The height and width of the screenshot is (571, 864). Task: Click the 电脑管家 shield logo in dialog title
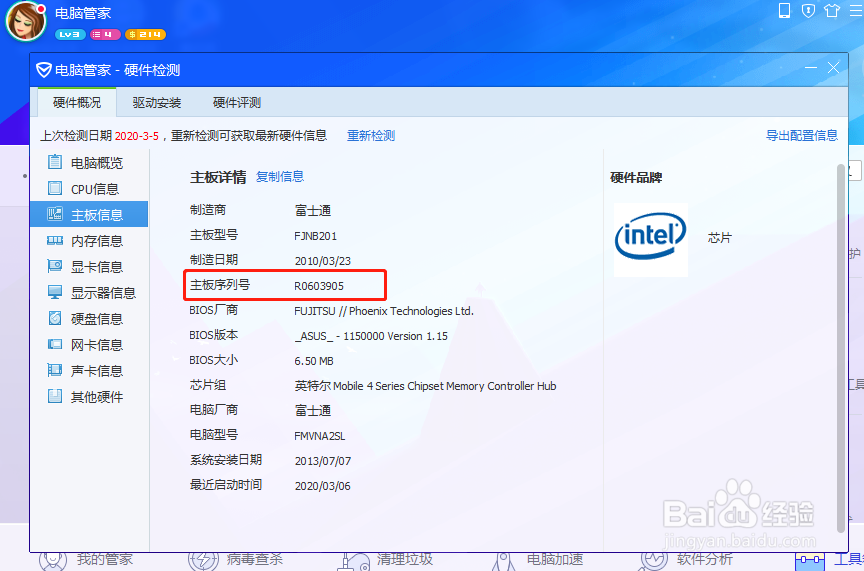44,70
